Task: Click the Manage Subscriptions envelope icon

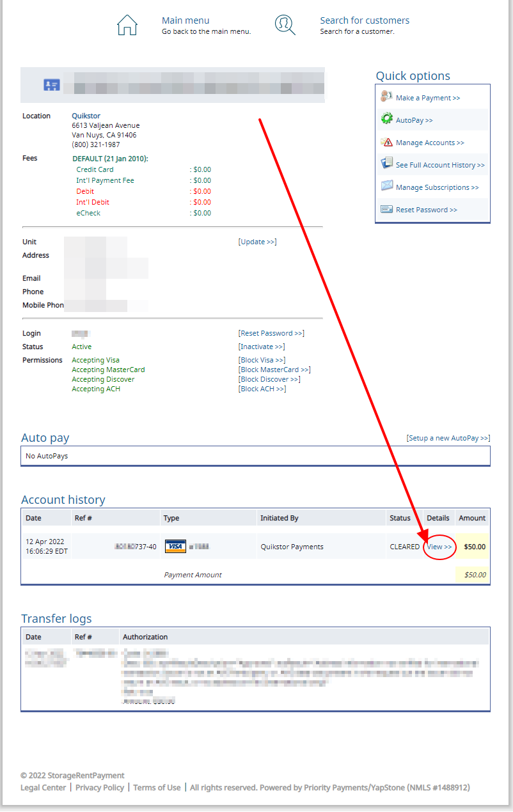Action: [386, 186]
